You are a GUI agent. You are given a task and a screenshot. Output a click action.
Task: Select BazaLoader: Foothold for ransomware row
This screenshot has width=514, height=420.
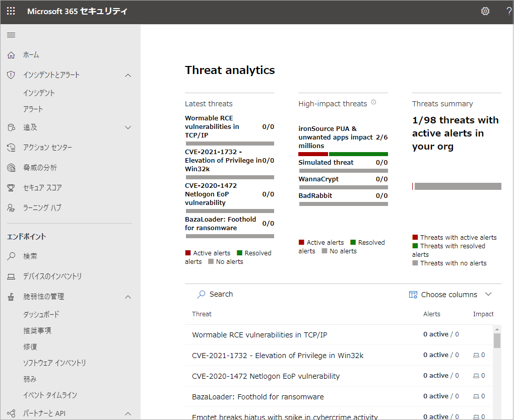339,396
